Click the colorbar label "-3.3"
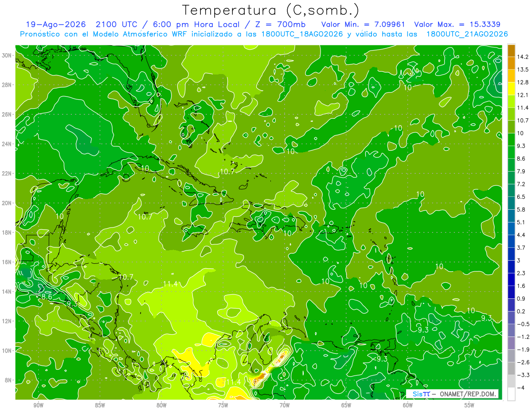Screen dimensions: 532x411 [523, 375]
